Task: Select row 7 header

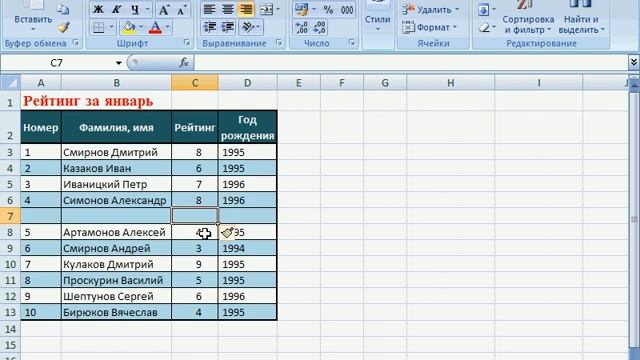Action: (x=10, y=216)
